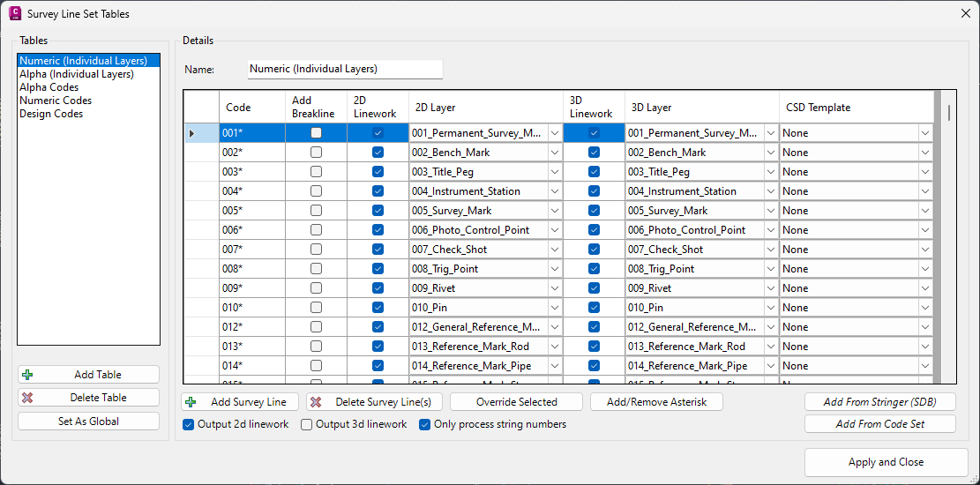Enable the Output 3d linework checkbox
Image resolution: width=980 pixels, height=485 pixels.
(306, 424)
